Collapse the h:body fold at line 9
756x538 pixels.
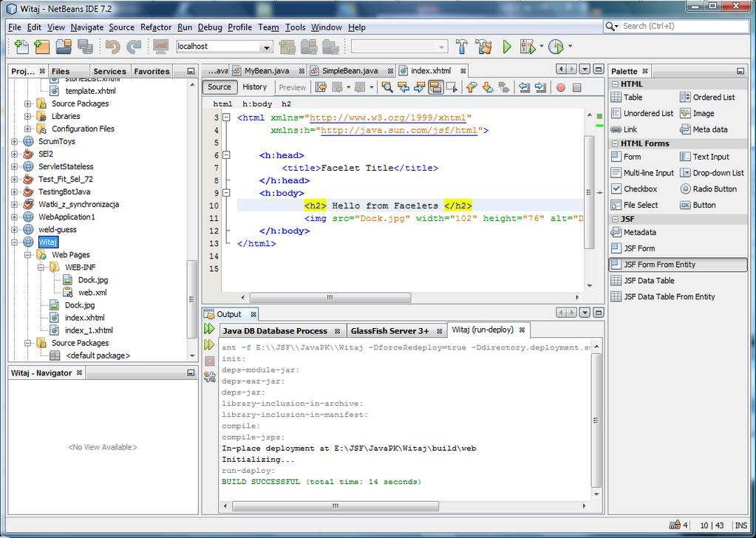point(226,193)
